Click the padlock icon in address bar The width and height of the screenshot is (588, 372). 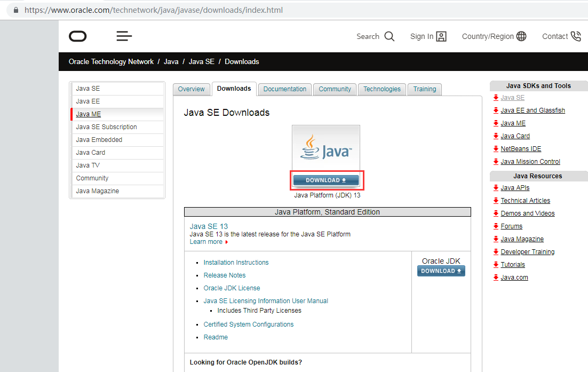tap(16, 10)
